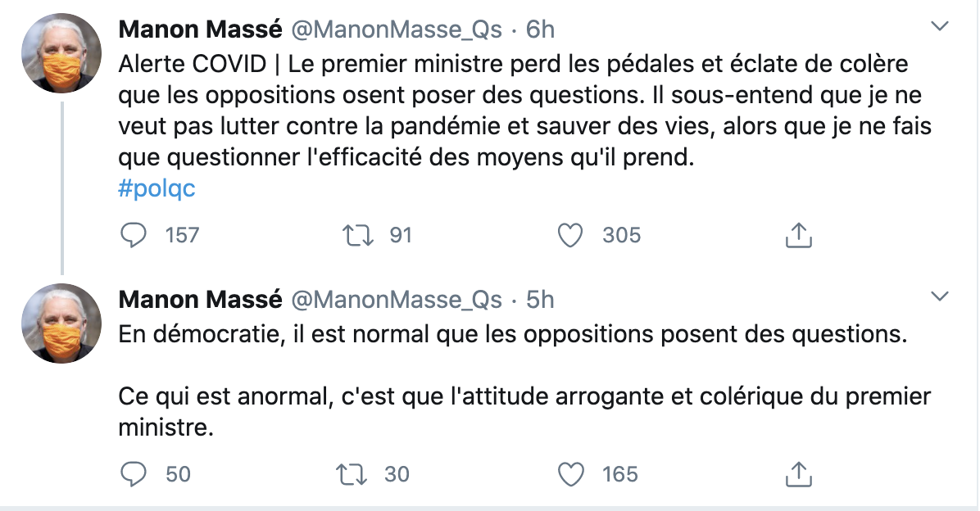Like the tweet with 165 likes
The image size is (980, 511).
click(x=570, y=474)
